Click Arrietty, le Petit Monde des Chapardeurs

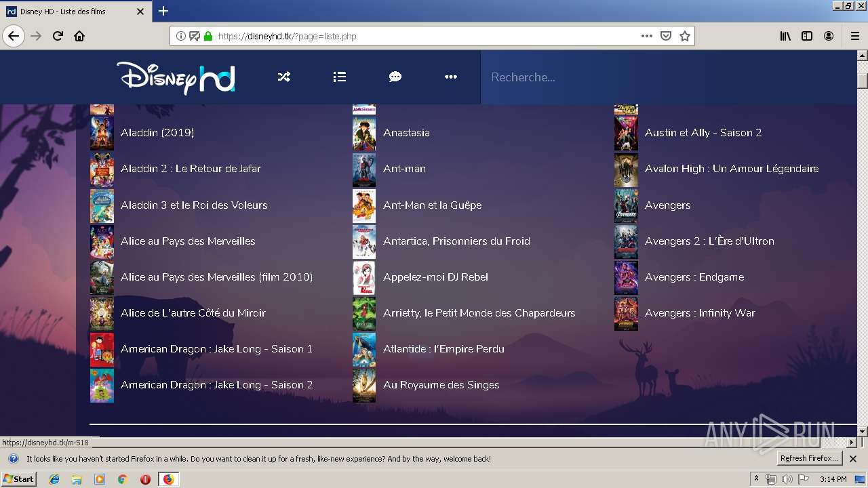click(479, 313)
